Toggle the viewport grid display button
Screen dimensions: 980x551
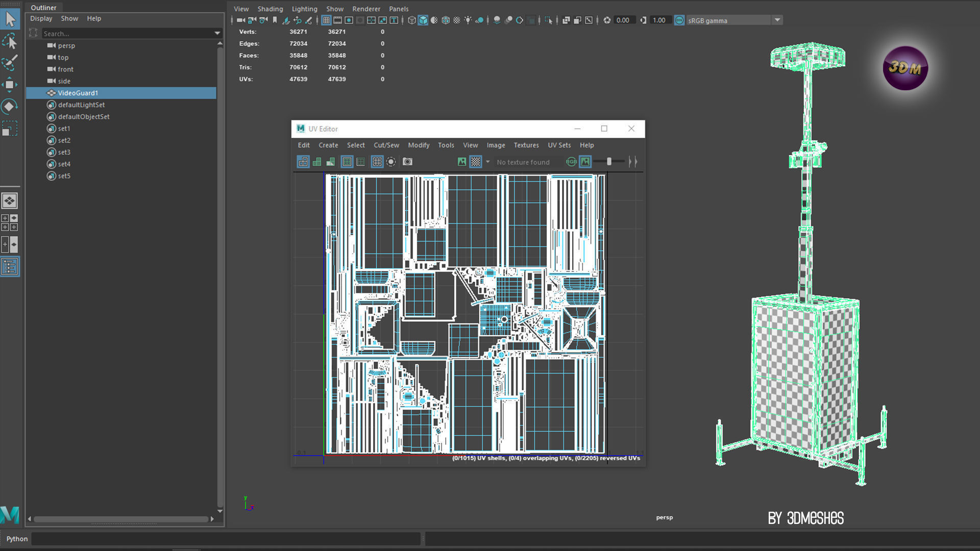click(x=326, y=20)
